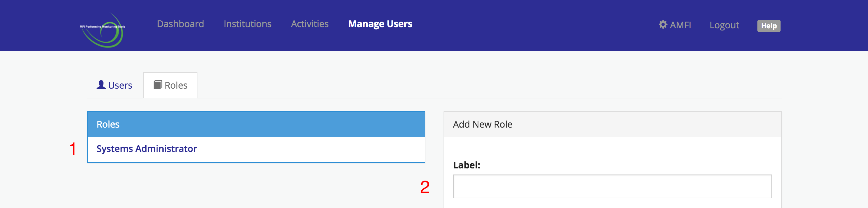This screenshot has height=208, width=868.
Task: Open the AMFI account menu text
Action: (x=680, y=25)
